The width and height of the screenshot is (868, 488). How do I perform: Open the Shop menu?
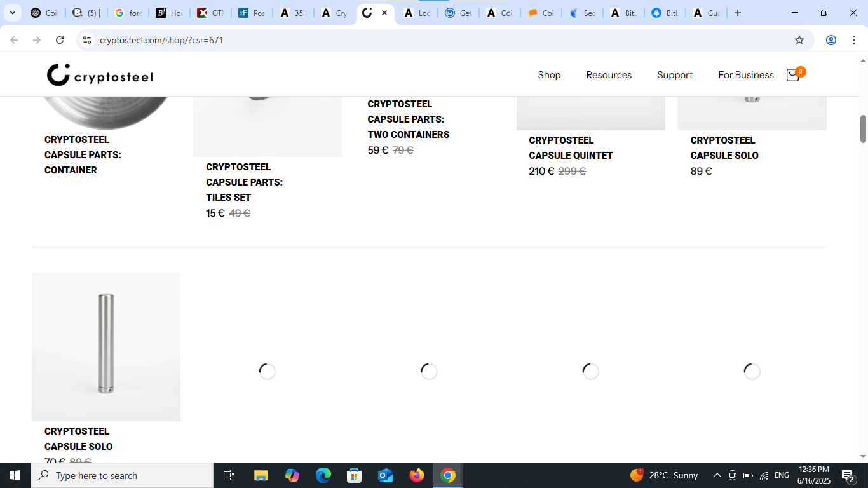coord(549,75)
